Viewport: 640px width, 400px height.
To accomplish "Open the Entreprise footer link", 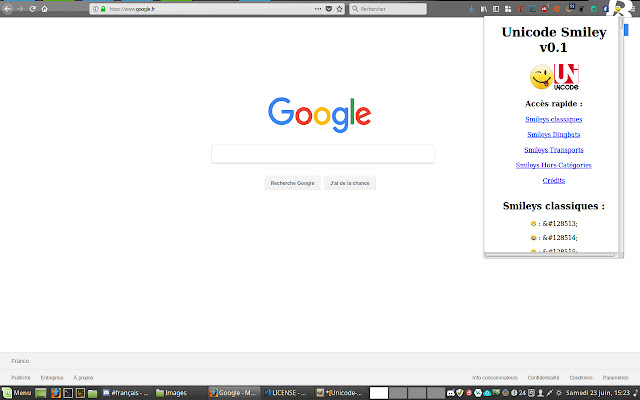I will [52, 378].
